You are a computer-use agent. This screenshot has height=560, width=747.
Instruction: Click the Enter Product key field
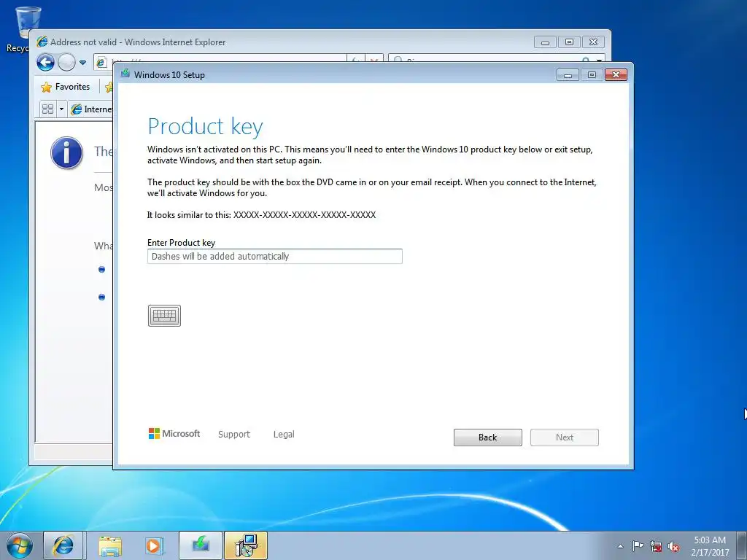click(275, 256)
